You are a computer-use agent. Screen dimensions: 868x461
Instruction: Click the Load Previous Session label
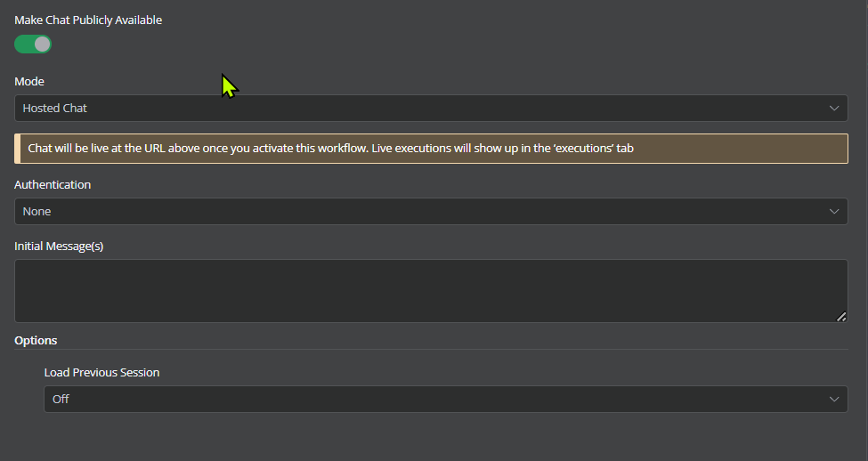click(101, 373)
